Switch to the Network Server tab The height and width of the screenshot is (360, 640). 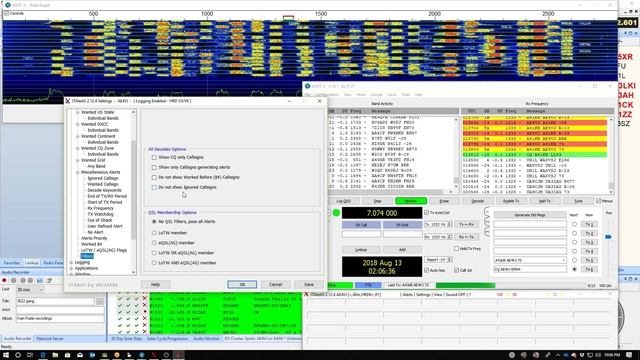pyautogui.click(x=50, y=338)
